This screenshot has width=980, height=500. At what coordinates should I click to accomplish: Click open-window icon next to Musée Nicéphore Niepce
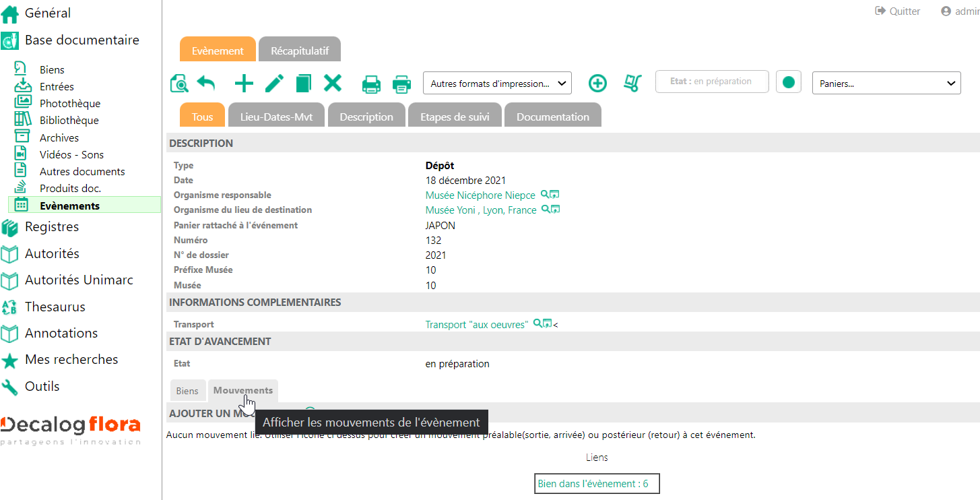(x=554, y=195)
